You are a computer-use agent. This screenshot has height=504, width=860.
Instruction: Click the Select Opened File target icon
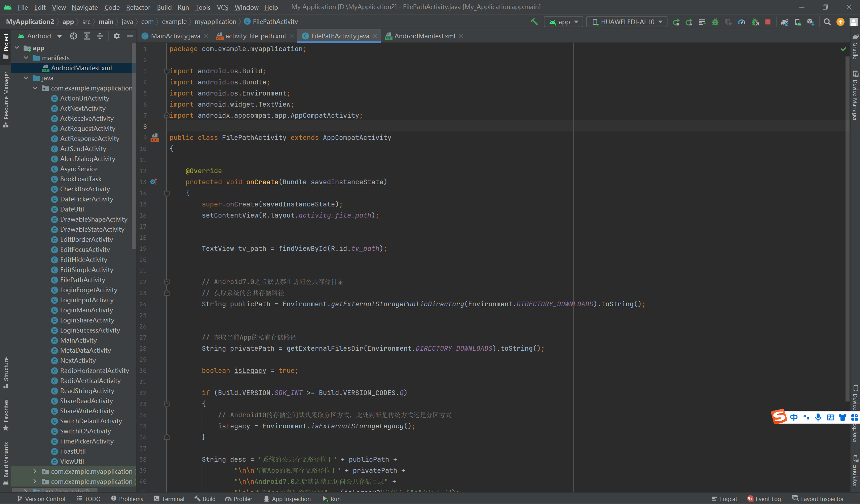coord(73,36)
